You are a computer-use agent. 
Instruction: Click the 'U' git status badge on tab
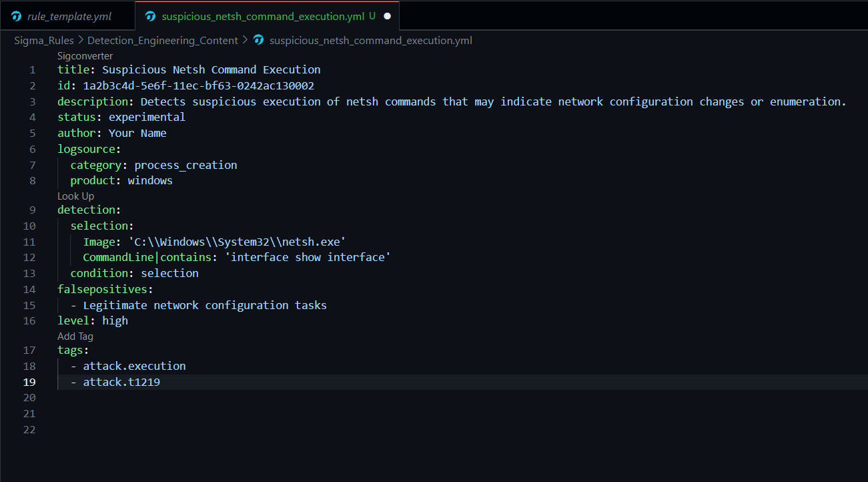tap(372, 16)
